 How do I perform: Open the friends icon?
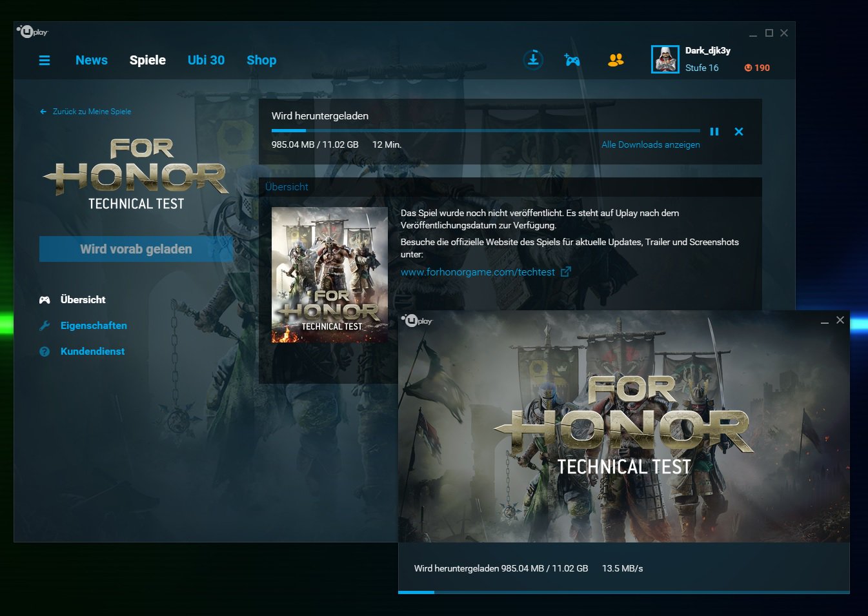[x=616, y=60]
